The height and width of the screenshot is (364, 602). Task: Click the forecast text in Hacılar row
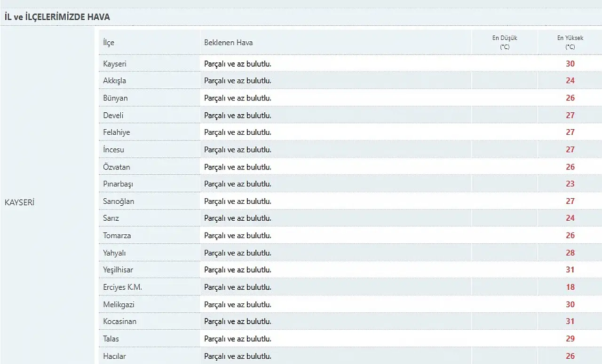coord(238,356)
